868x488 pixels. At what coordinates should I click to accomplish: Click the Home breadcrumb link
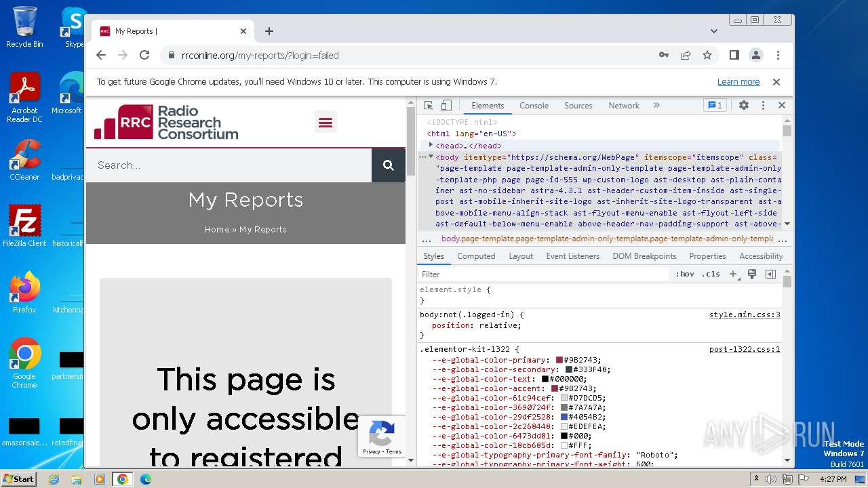coord(217,229)
